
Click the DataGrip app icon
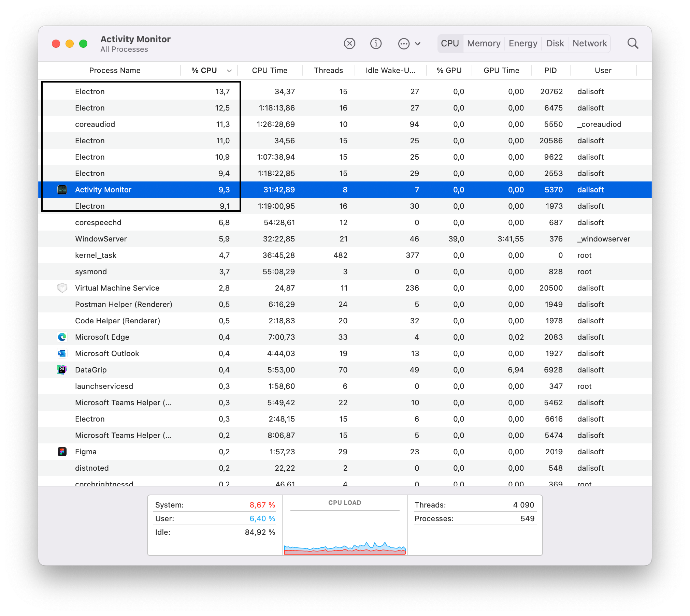click(x=62, y=370)
